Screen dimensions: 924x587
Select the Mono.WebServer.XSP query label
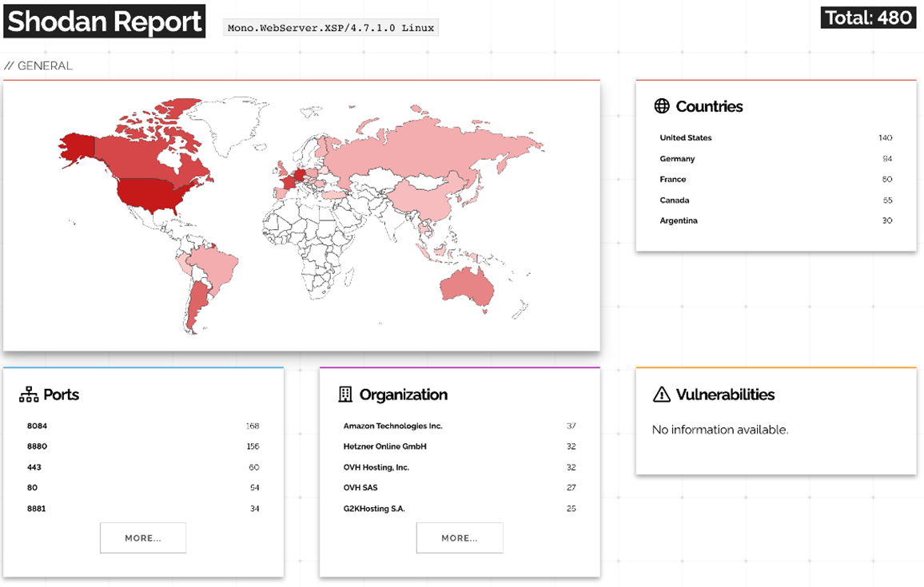click(x=331, y=28)
